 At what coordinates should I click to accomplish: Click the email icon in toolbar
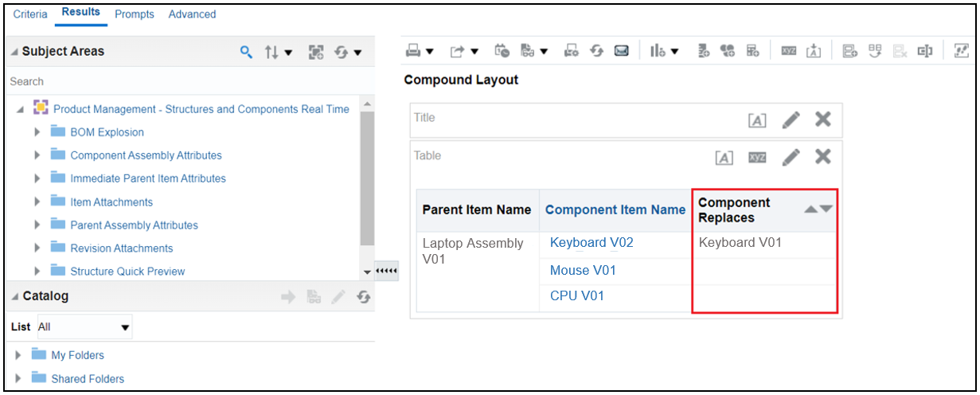click(x=623, y=51)
